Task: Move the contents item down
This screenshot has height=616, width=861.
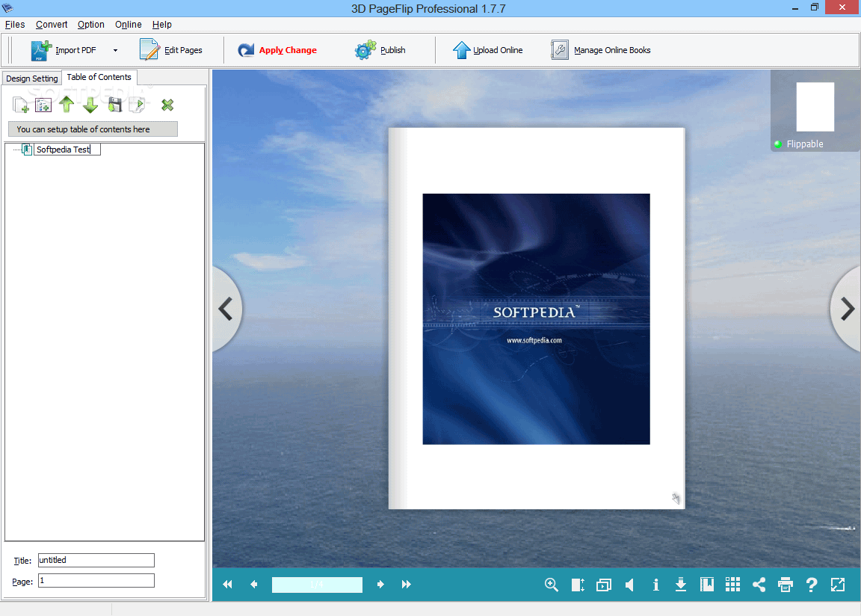Action: pyautogui.click(x=90, y=105)
